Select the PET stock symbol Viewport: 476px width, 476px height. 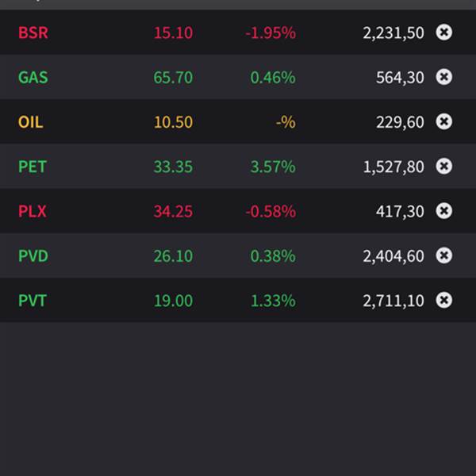(33, 167)
